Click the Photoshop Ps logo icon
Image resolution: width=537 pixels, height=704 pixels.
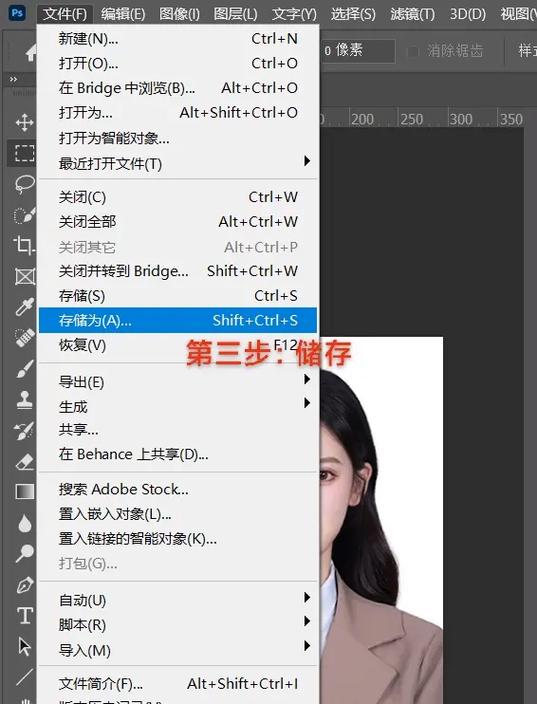17,13
